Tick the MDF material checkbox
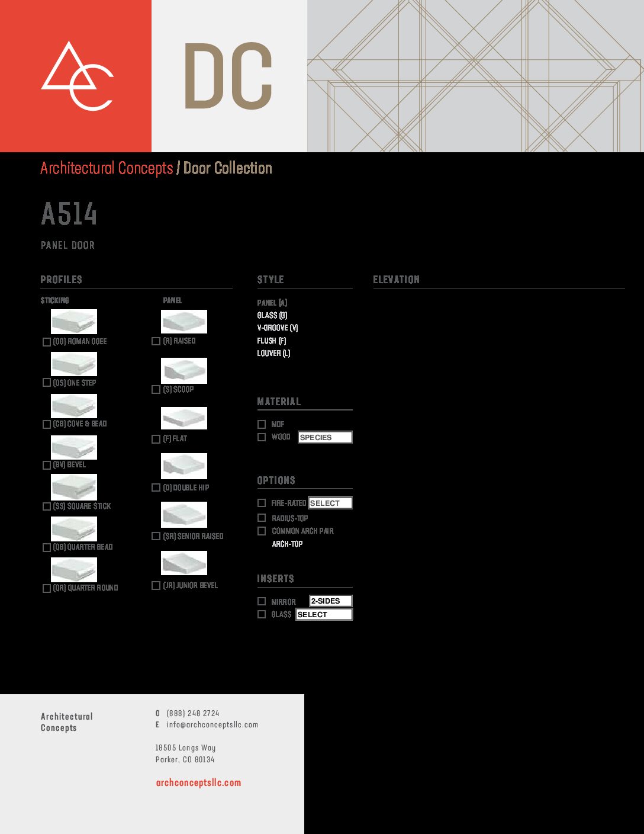 [x=262, y=424]
